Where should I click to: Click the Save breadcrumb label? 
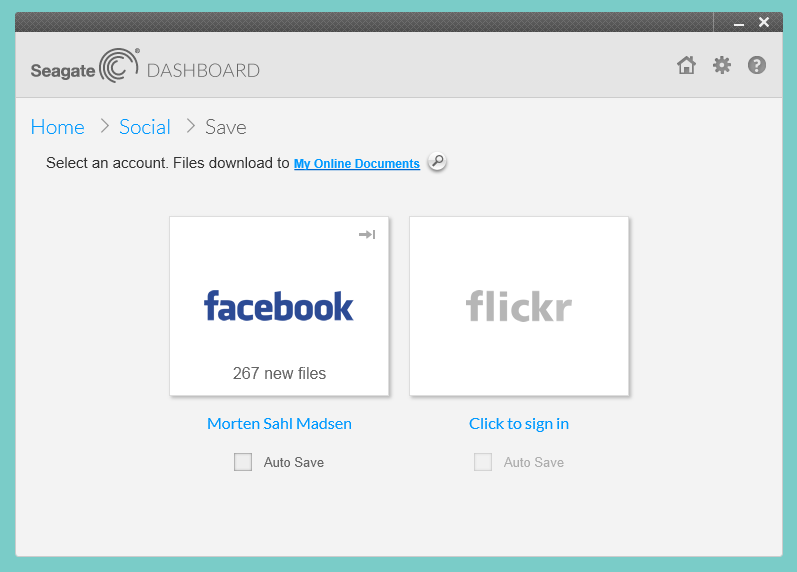[x=226, y=127]
